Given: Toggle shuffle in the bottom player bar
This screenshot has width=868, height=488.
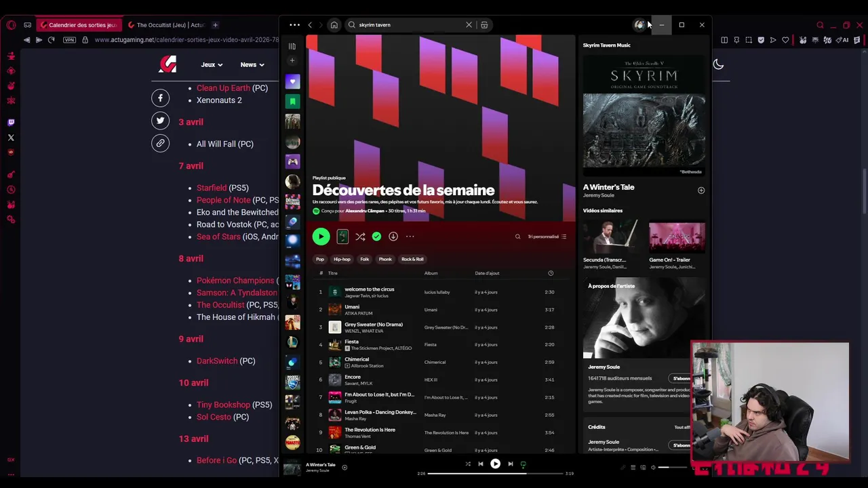Looking at the screenshot, I should [x=467, y=464].
